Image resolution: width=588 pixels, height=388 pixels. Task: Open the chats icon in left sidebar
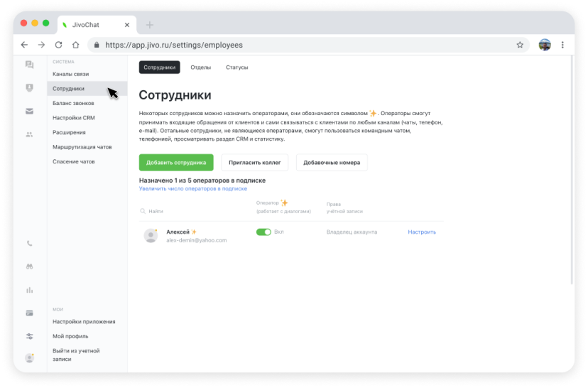coord(29,65)
